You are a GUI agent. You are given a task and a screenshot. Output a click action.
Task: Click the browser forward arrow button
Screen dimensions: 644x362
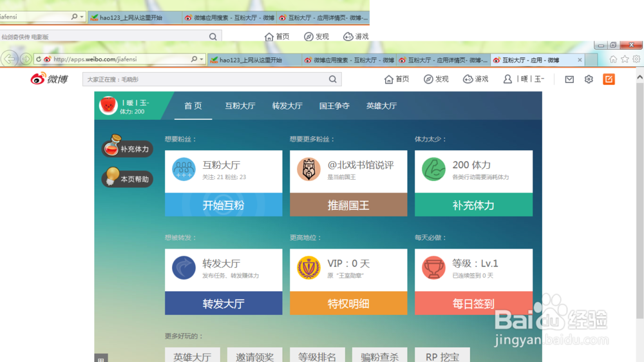(x=26, y=59)
